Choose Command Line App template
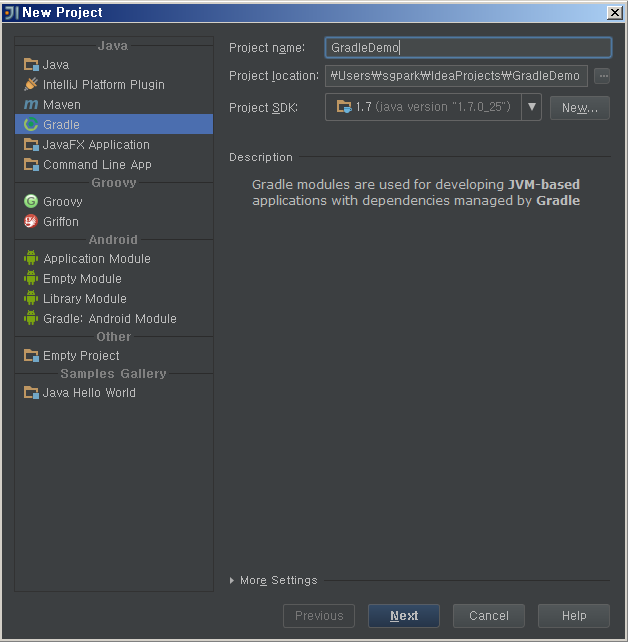This screenshot has width=628, height=642. tap(114, 165)
